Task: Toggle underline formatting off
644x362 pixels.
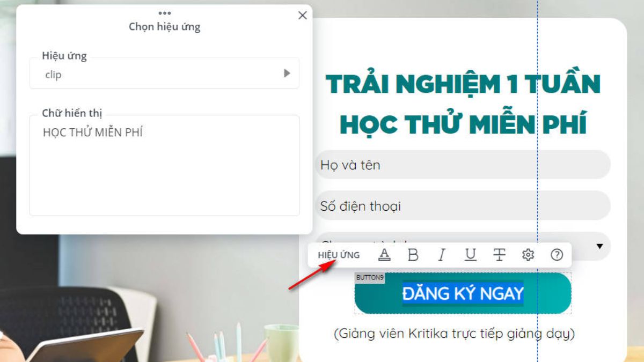Action: coord(471,255)
